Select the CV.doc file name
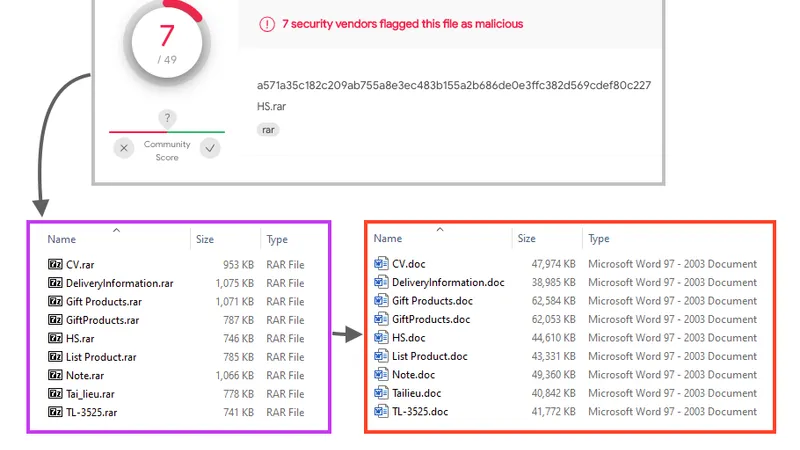The image size is (800, 450). click(x=409, y=264)
